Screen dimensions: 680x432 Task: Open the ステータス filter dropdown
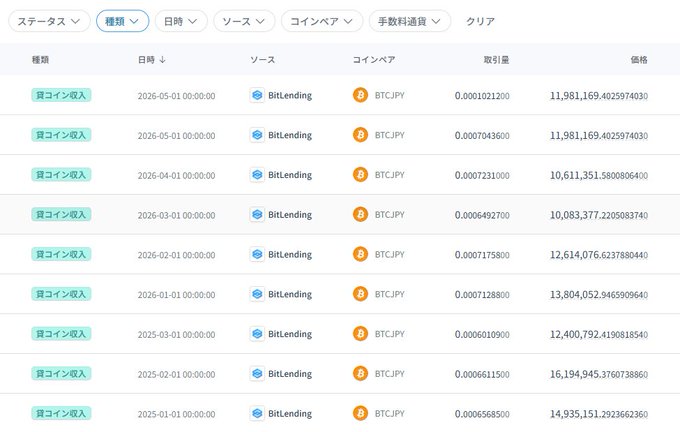(49, 21)
